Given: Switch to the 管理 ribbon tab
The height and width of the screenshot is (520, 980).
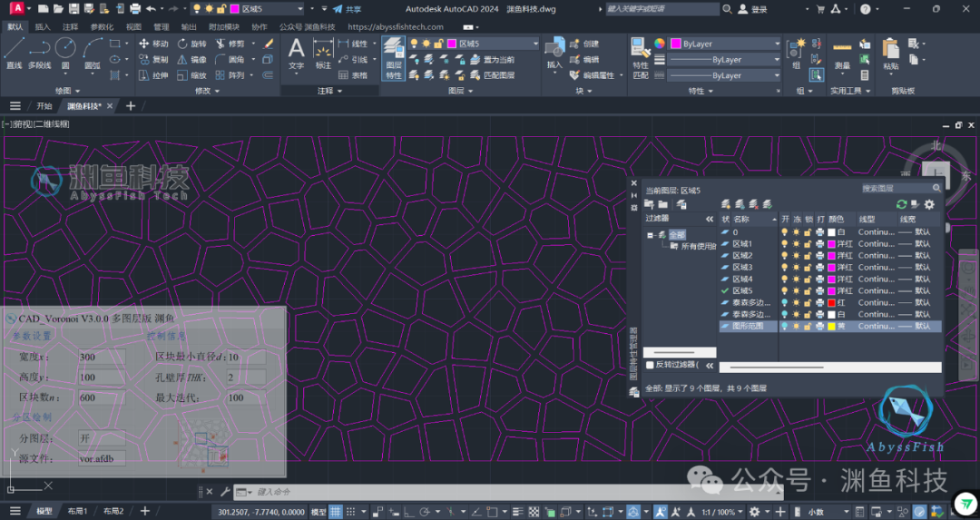Looking at the screenshot, I should pos(162,27).
